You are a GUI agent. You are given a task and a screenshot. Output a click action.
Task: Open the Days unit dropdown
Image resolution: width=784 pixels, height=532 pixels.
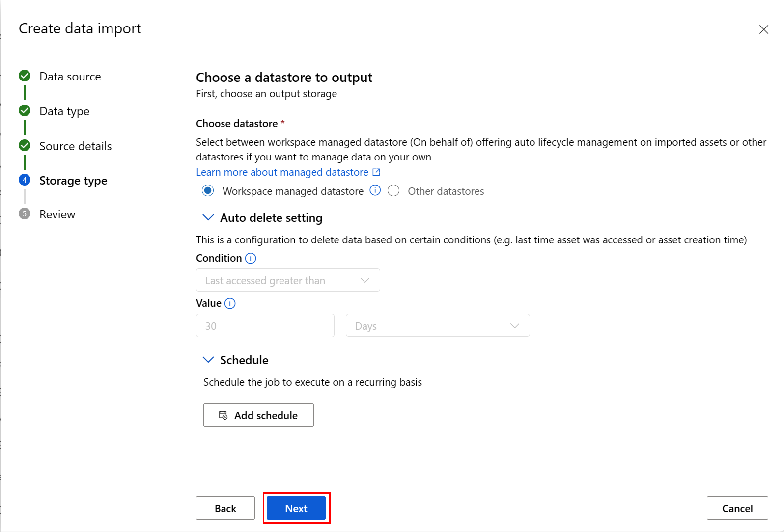(x=437, y=326)
